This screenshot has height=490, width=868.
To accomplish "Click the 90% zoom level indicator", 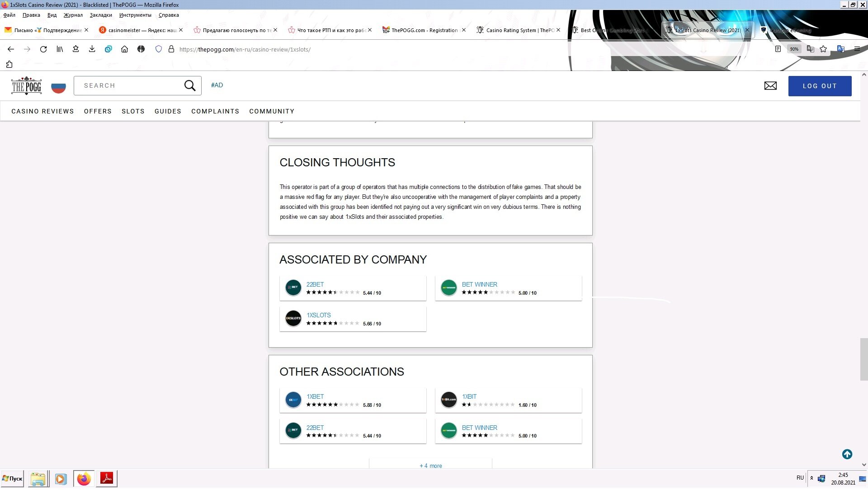I will pos(794,49).
